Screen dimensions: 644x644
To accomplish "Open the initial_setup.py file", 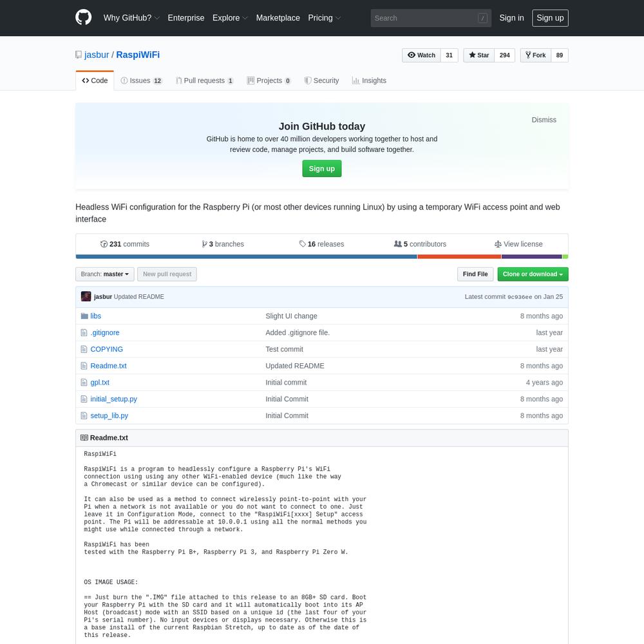I will [114, 399].
